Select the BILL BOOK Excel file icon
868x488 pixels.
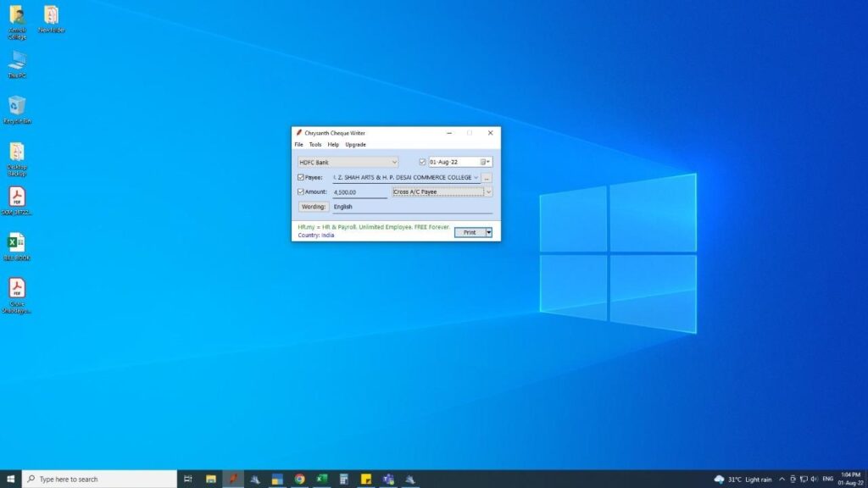(17, 243)
